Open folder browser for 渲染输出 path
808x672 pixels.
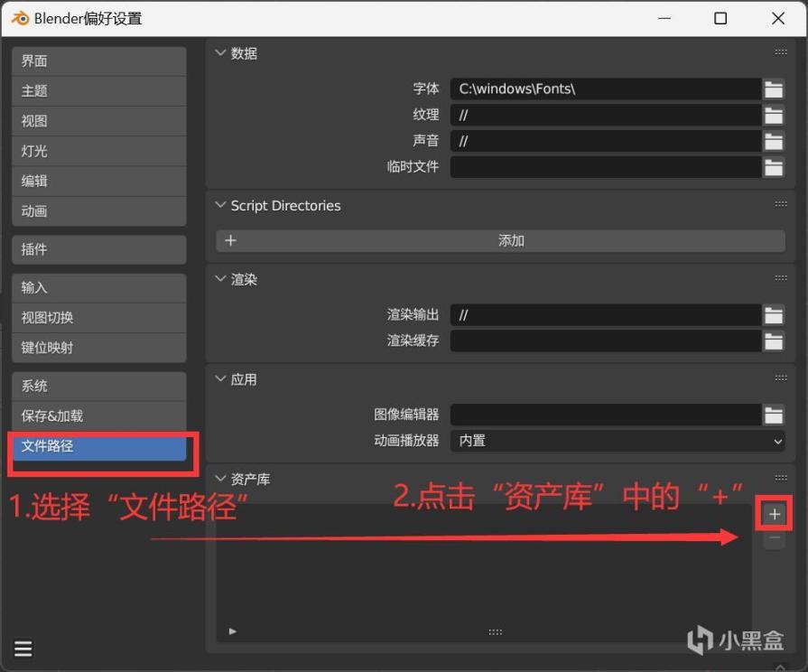pos(774,315)
